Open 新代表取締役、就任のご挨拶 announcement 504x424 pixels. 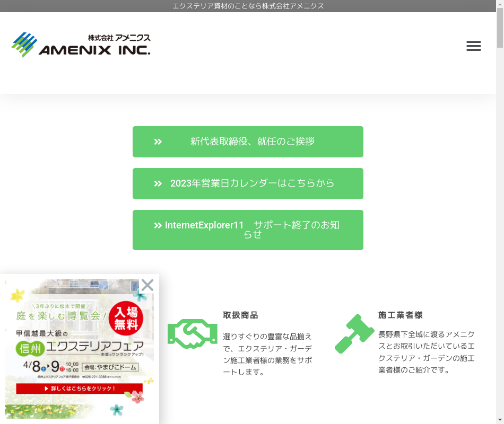point(252,142)
